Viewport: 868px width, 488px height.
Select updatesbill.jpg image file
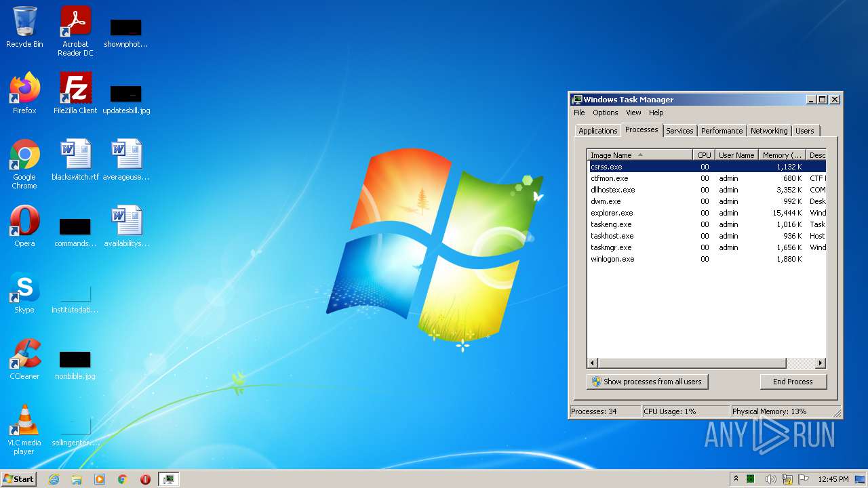tap(126, 98)
